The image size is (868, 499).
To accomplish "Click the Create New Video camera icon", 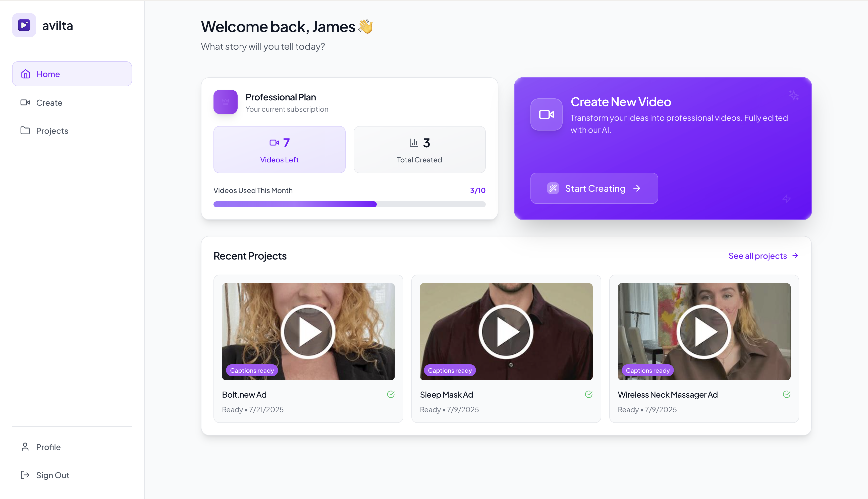I will coord(546,114).
